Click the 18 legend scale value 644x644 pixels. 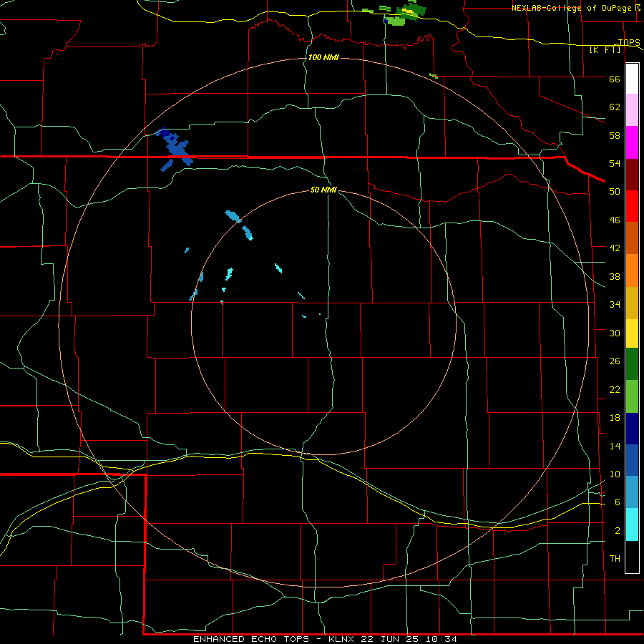click(x=615, y=418)
